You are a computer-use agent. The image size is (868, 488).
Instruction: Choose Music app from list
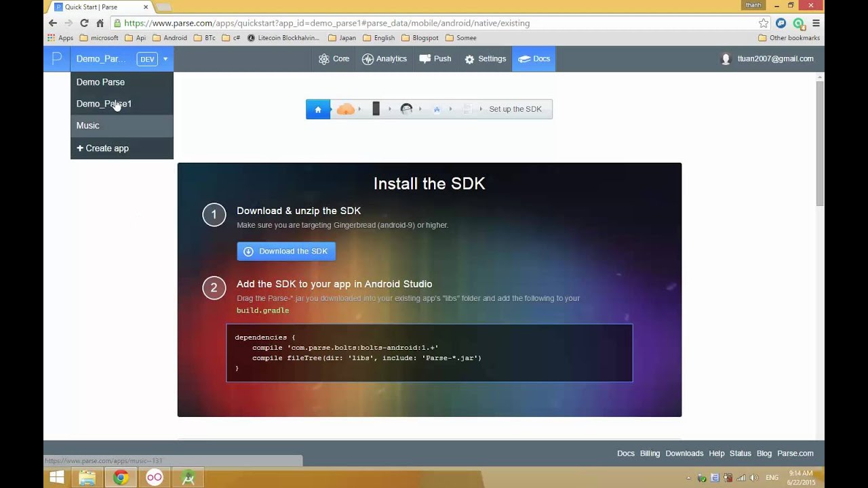click(x=122, y=125)
